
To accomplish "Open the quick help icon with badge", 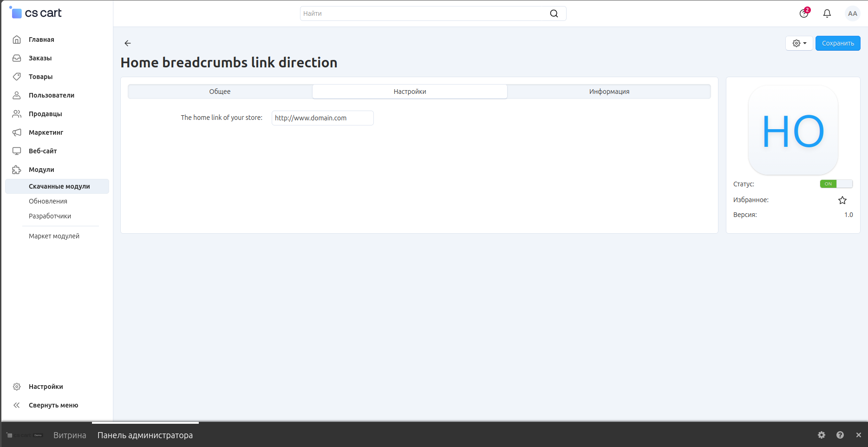I will click(804, 13).
